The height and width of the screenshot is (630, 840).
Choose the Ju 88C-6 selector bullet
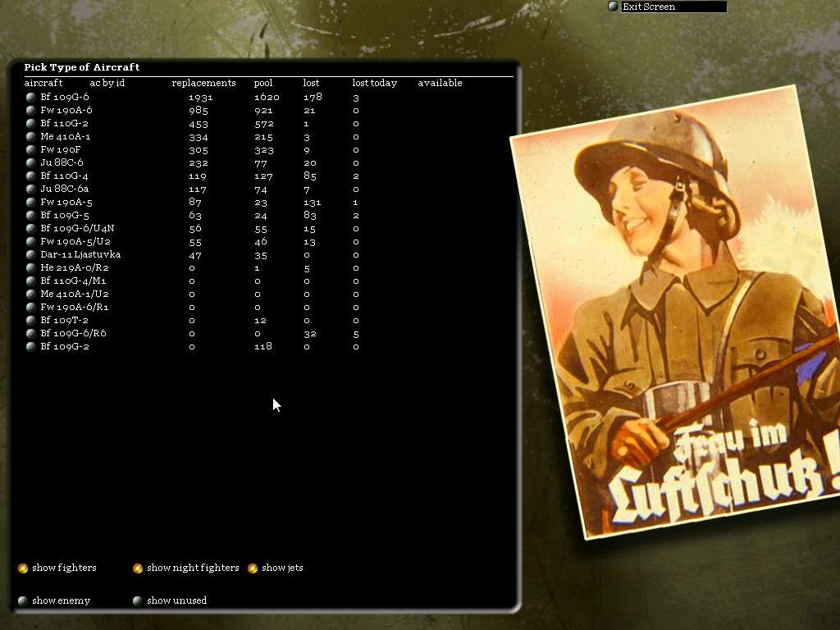pos(30,163)
